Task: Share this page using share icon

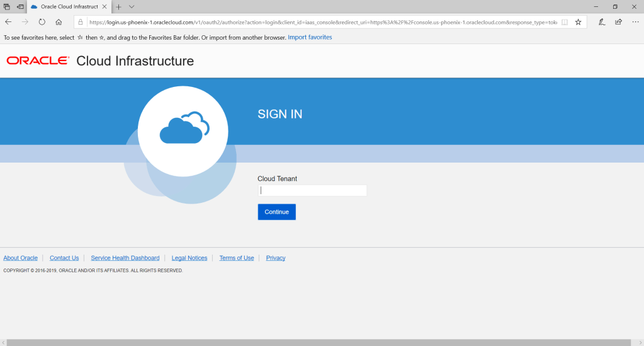Action: [x=618, y=21]
